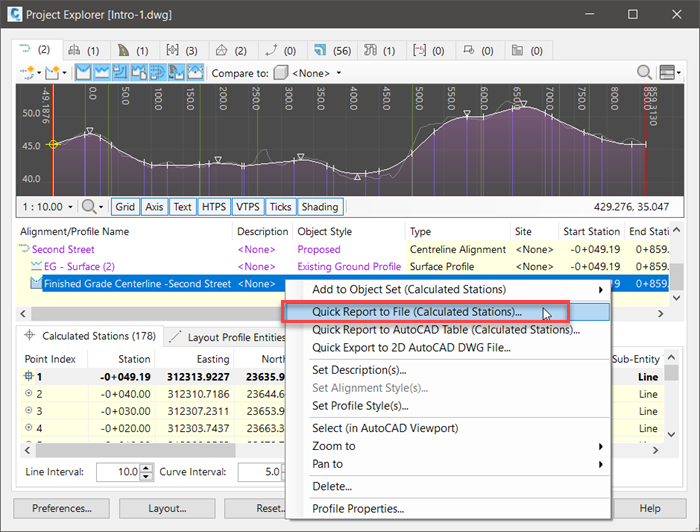Open the Alignments tab showing (2)
Viewport: 700px width, 532px height.
click(37, 48)
